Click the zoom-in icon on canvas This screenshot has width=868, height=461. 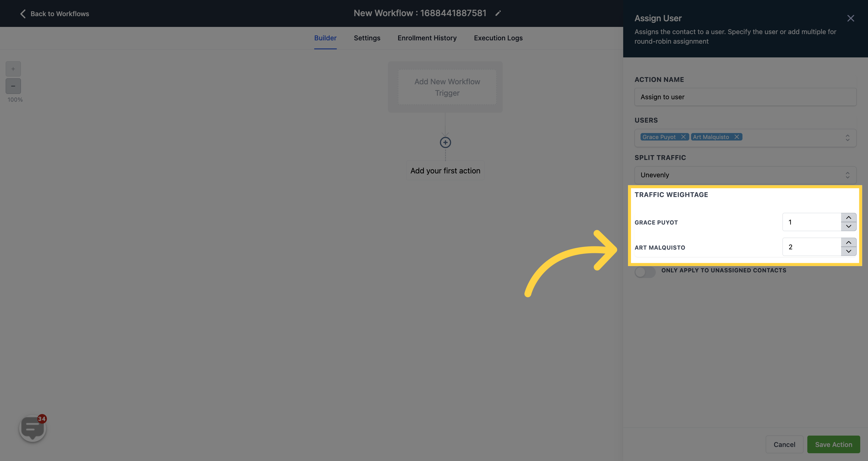coord(13,69)
